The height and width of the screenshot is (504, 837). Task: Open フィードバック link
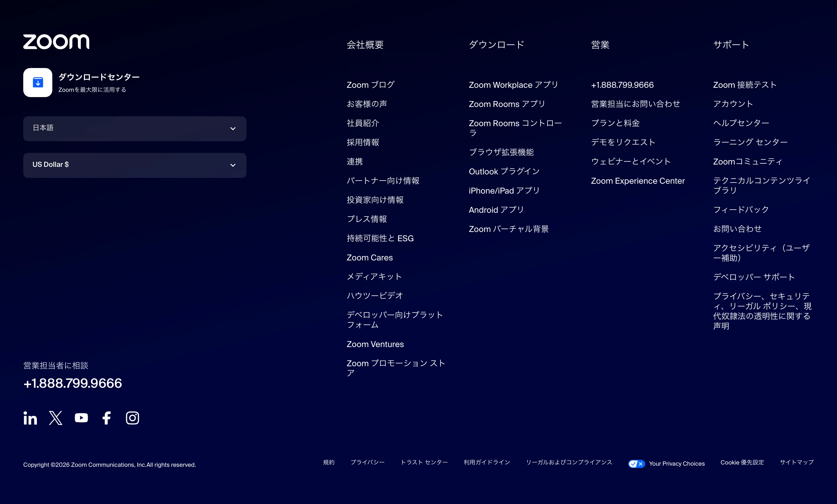click(x=741, y=210)
